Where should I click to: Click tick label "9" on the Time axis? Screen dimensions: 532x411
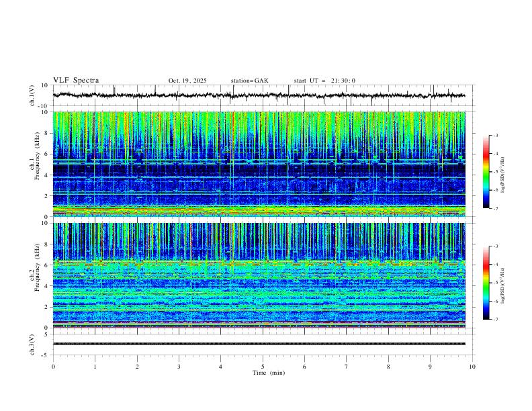pos(430,367)
